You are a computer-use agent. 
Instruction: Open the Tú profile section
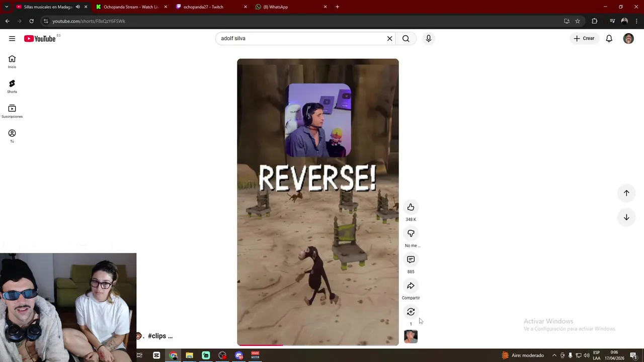[12, 136]
